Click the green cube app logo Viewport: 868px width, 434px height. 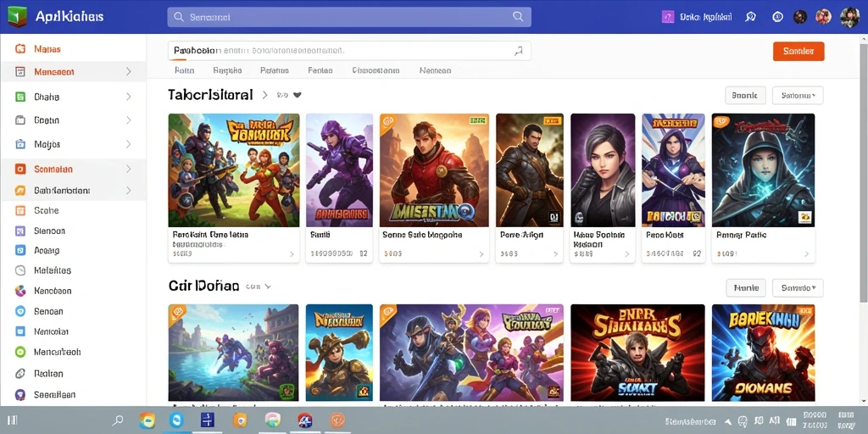pyautogui.click(x=17, y=17)
